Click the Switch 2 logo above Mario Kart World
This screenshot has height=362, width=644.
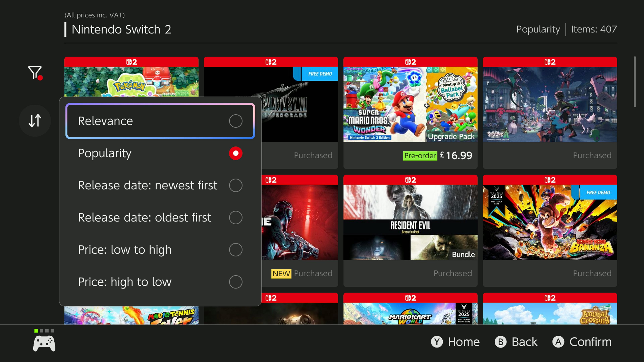pos(410,297)
